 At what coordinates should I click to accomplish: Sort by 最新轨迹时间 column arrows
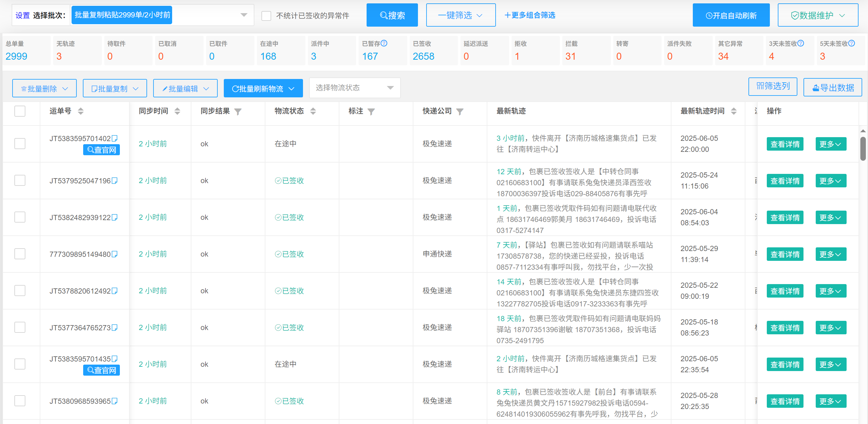pos(734,111)
